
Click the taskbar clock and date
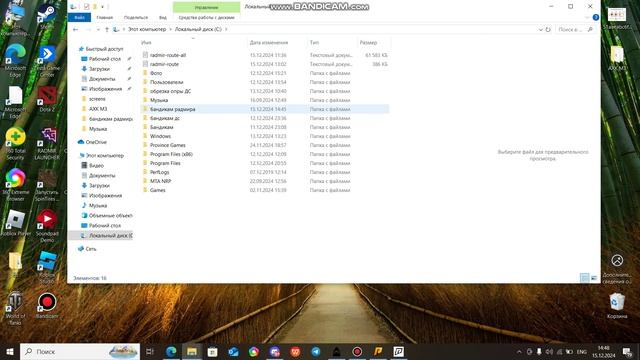pyautogui.click(x=604, y=351)
